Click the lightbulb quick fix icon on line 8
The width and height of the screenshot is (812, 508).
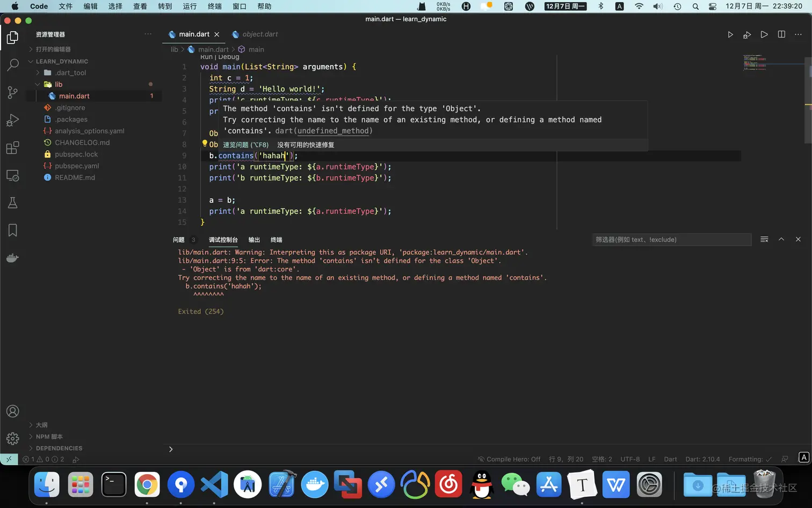[x=205, y=144]
